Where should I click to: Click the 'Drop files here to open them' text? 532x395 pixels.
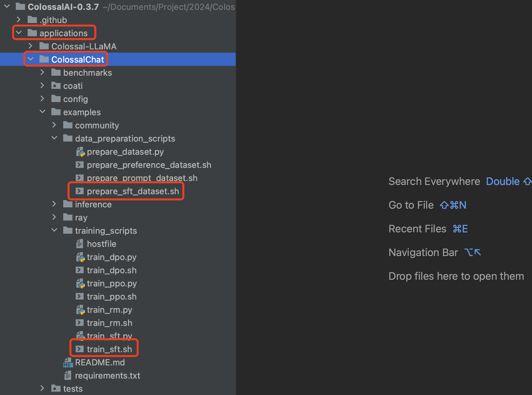456,276
